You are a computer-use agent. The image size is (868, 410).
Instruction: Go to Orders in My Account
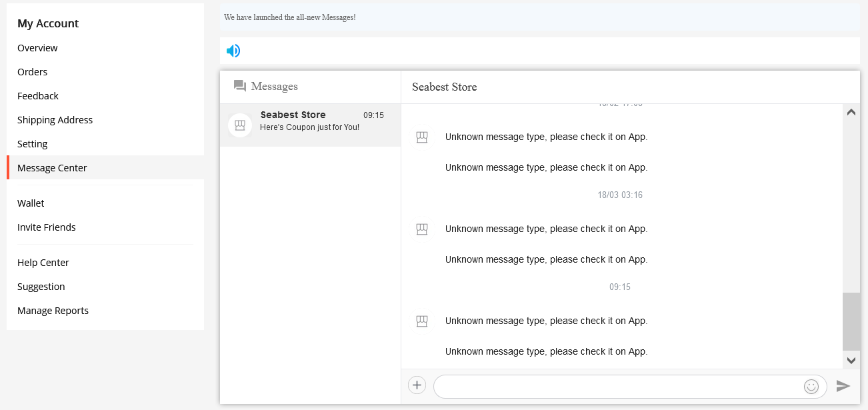tap(33, 72)
